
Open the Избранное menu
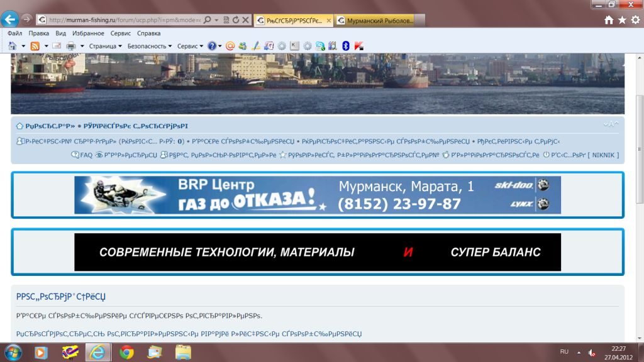click(88, 33)
